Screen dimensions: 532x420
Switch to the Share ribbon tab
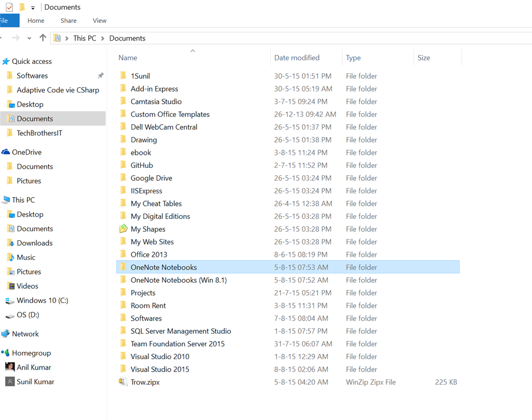[69, 21]
